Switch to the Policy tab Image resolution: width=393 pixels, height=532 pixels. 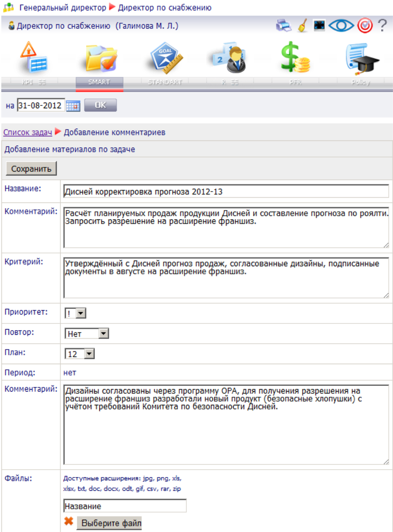[x=360, y=82]
